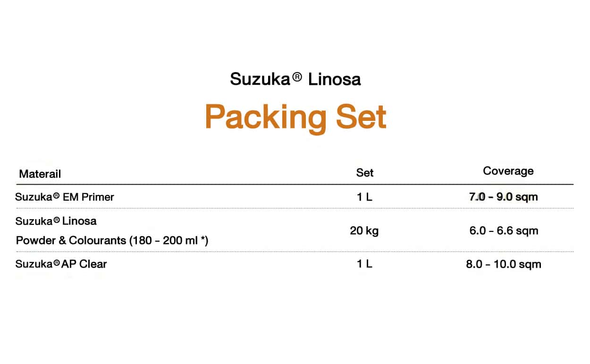Click "1 L" in the AP Clear row

point(364,264)
